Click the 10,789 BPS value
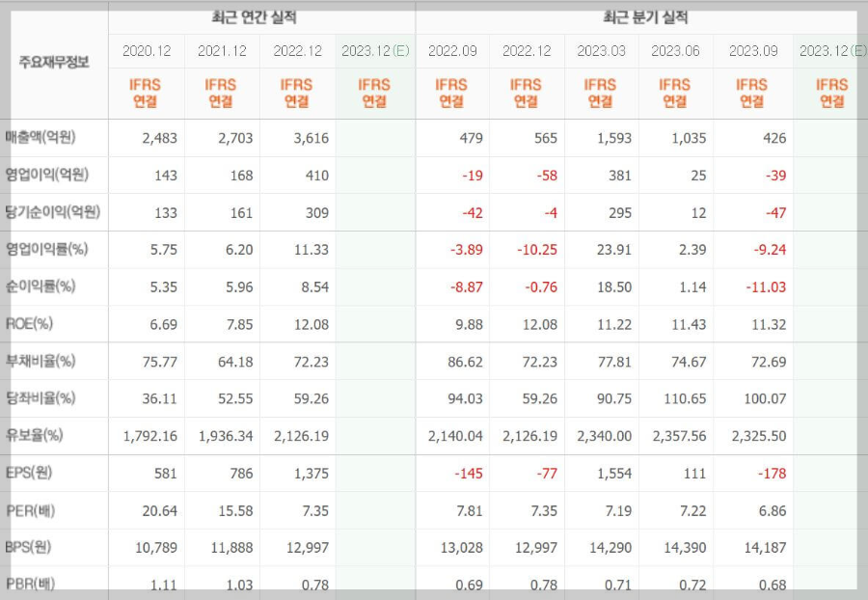This screenshot has width=868, height=600. (x=156, y=547)
